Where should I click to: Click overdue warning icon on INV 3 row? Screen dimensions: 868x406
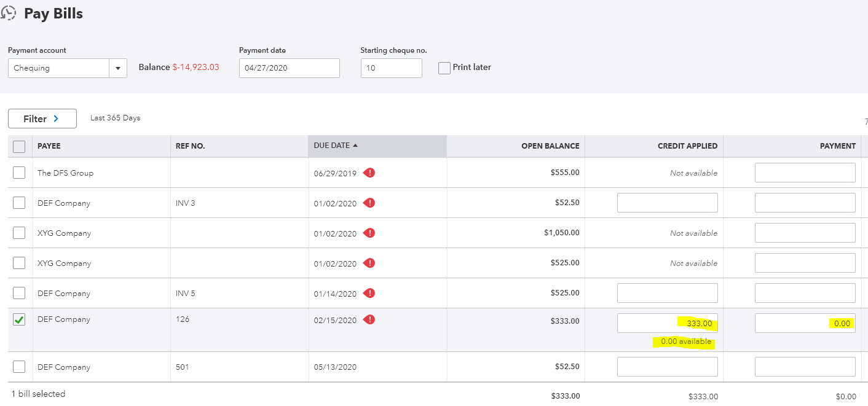point(369,203)
